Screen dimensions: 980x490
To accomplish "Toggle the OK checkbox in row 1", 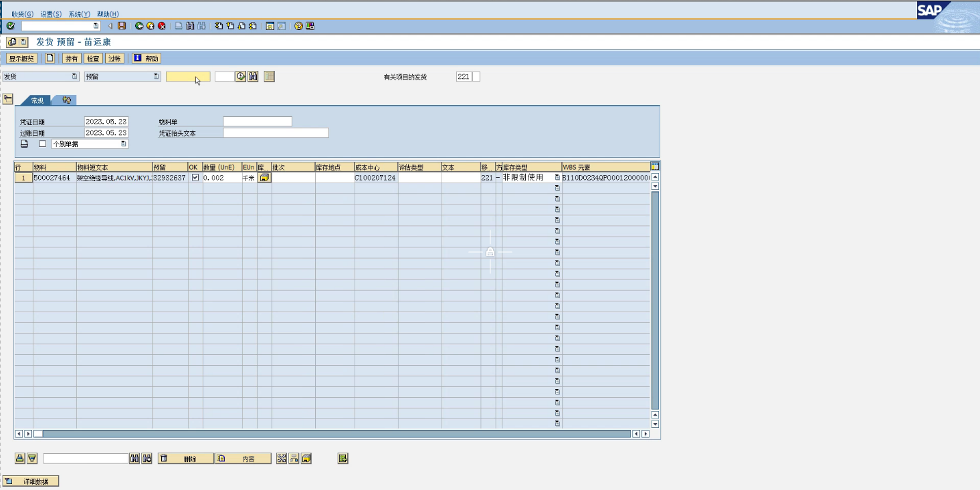I will (195, 178).
